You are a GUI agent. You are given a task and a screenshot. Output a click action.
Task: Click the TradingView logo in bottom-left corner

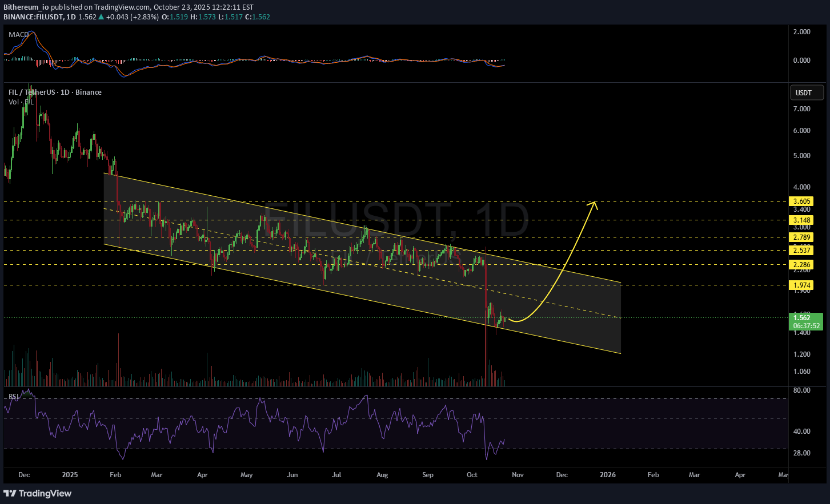coord(38,493)
